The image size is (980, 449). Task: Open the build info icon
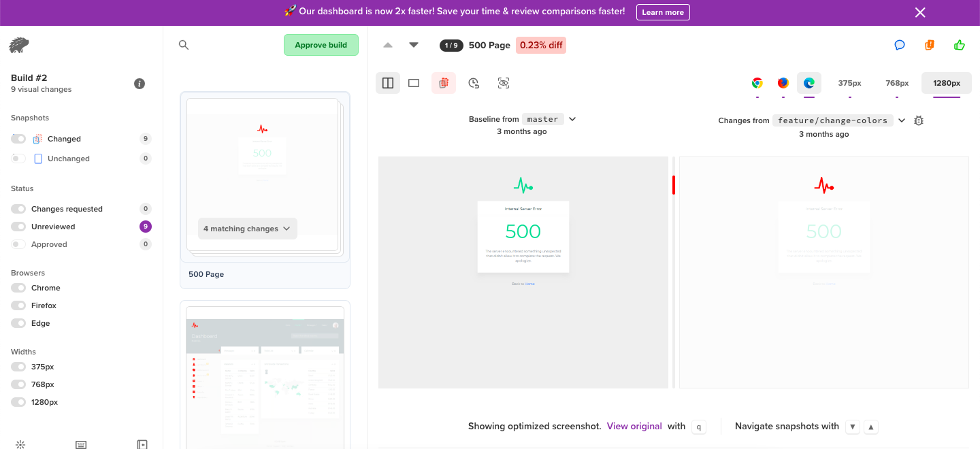tap(140, 84)
